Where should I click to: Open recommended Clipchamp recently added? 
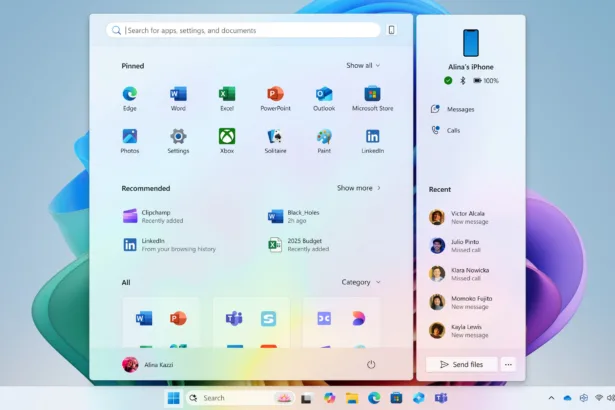coord(153,216)
